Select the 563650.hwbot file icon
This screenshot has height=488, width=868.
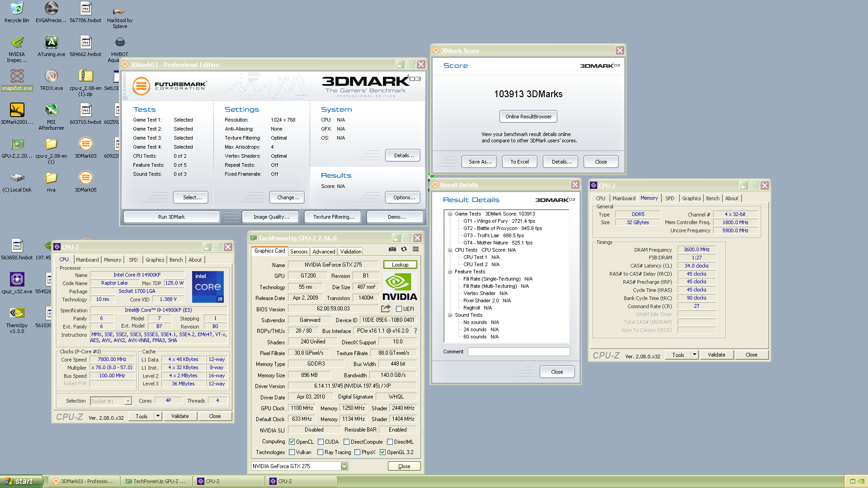coord(17,249)
